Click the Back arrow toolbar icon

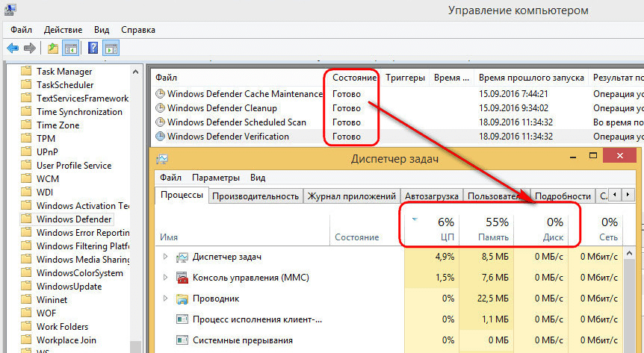coord(13,49)
